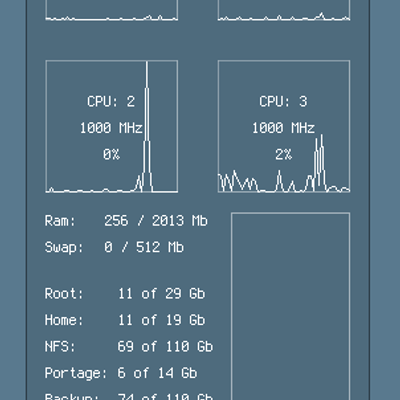400x400 pixels.
Task: Click the empty graph box beside disk stats
Action: tap(291, 306)
